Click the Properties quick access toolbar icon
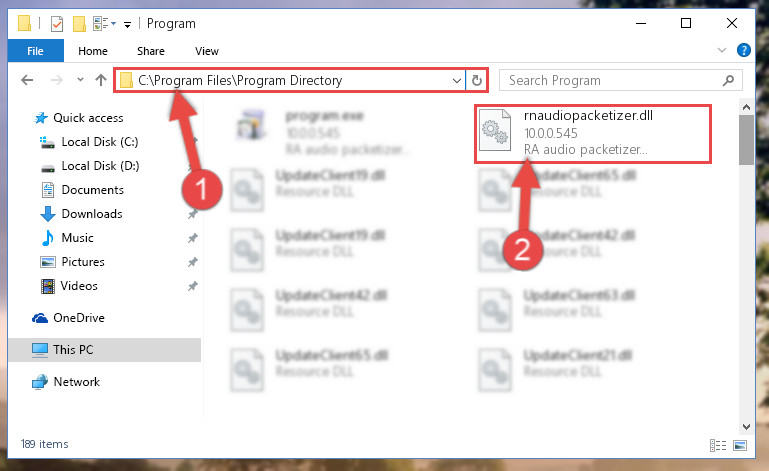 [57, 24]
